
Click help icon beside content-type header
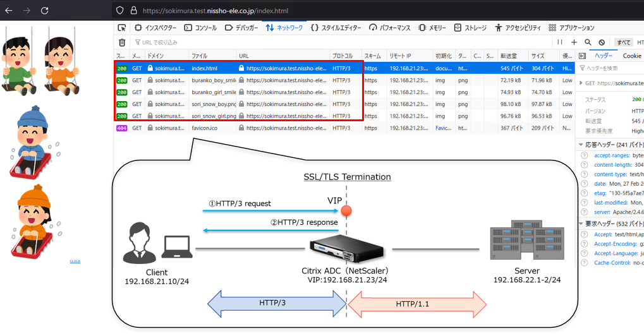(x=584, y=174)
